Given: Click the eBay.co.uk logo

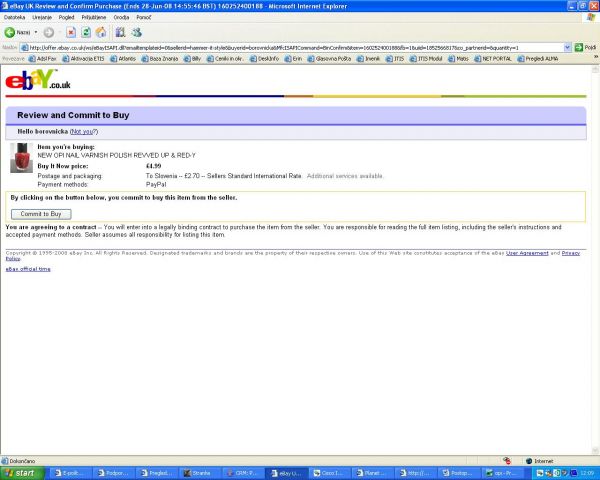Looking at the screenshot, I should coord(38,80).
